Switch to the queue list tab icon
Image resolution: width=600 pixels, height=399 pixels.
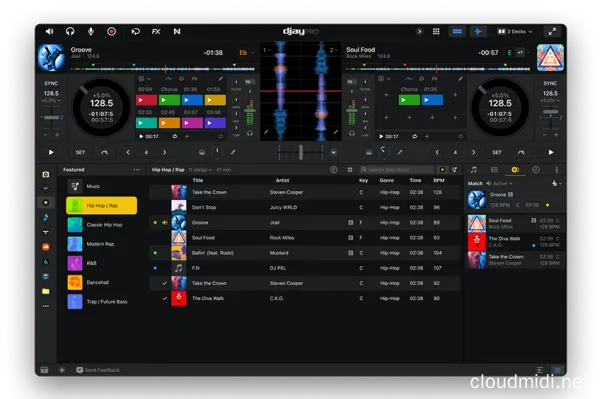[494, 169]
